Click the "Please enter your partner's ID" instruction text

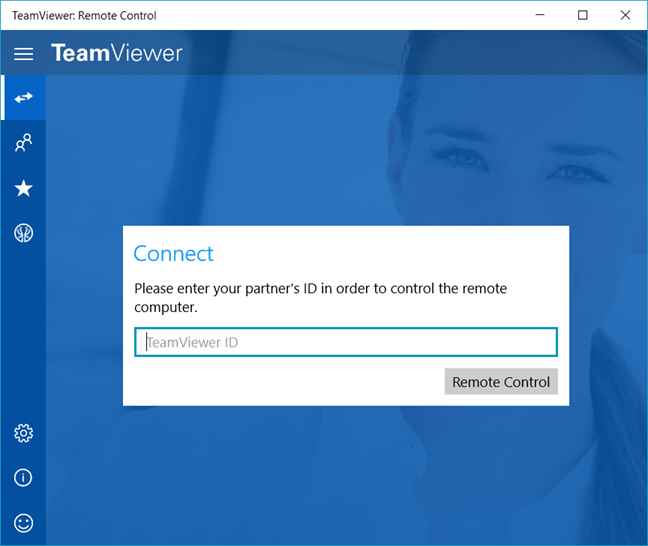pos(320,298)
